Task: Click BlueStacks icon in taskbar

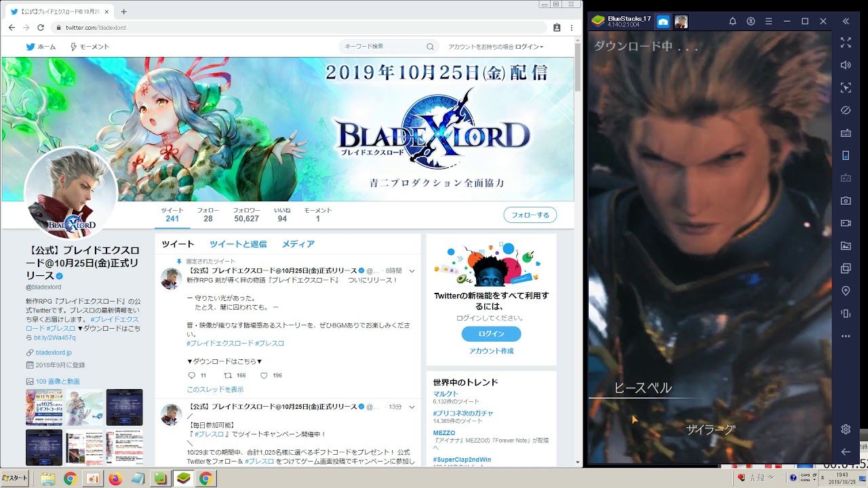Action: pyautogui.click(x=183, y=479)
